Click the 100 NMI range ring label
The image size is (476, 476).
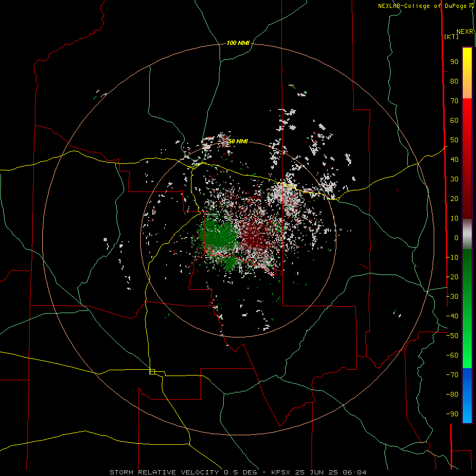click(x=238, y=43)
